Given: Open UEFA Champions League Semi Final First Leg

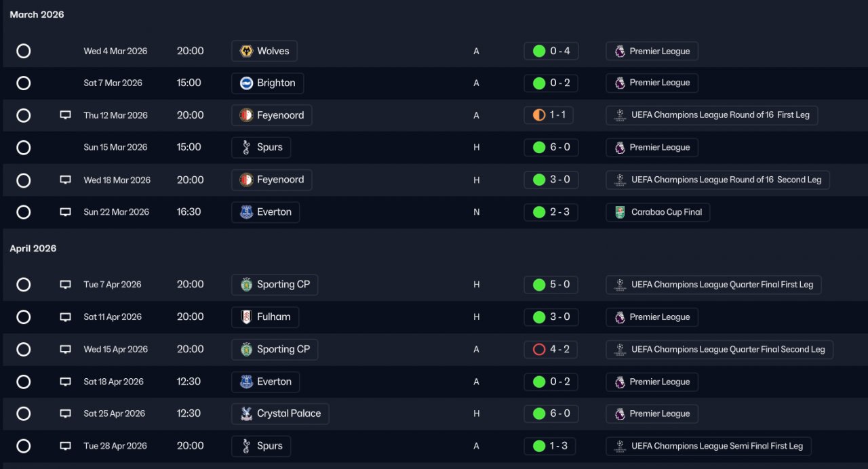Looking at the screenshot, I should coord(708,446).
